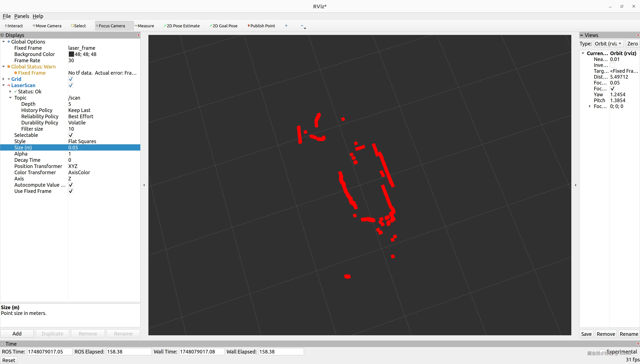The height and width of the screenshot is (364, 640).
Task: Click the Add display button
Action: point(17,334)
